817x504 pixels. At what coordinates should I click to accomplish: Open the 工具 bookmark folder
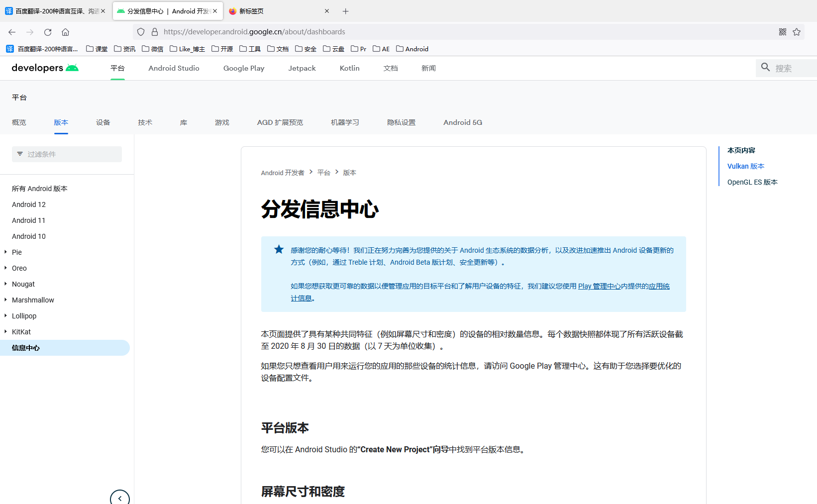pyautogui.click(x=250, y=49)
